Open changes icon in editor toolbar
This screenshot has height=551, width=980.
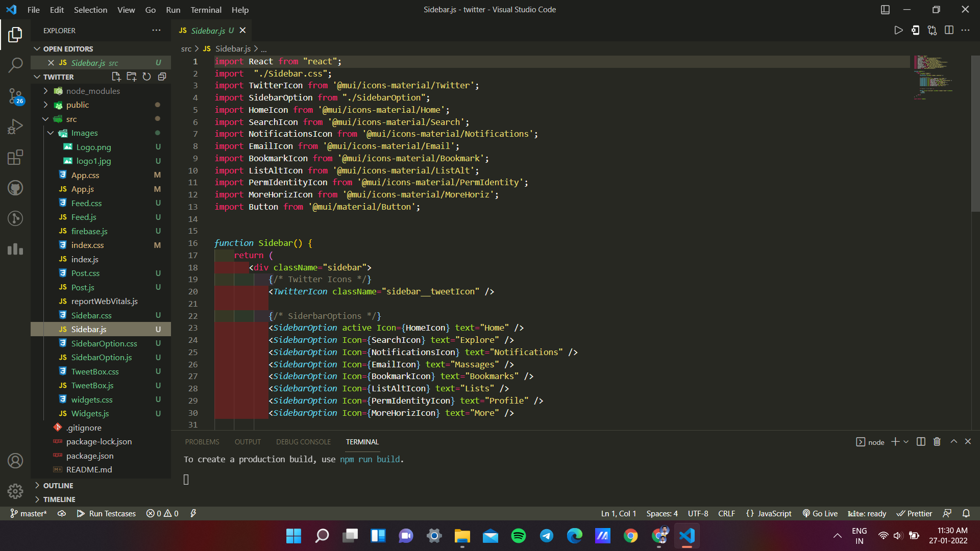(x=915, y=30)
